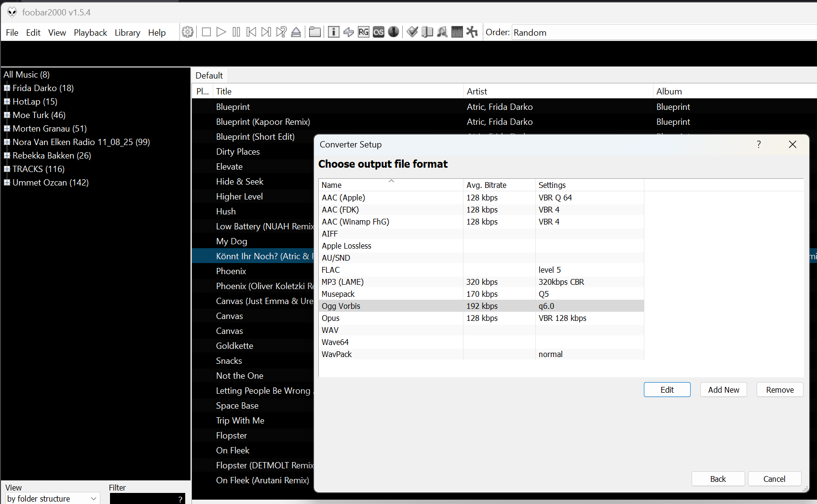Select the Opus format row

[x=481, y=318]
